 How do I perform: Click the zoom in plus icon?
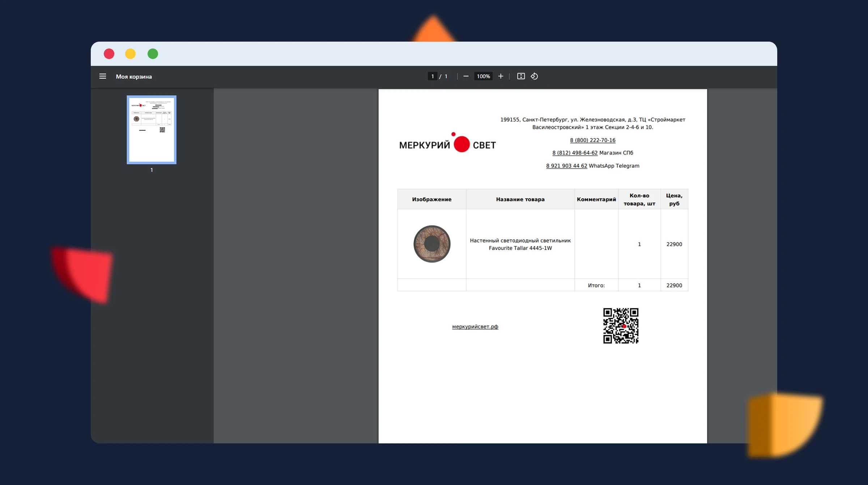[501, 76]
